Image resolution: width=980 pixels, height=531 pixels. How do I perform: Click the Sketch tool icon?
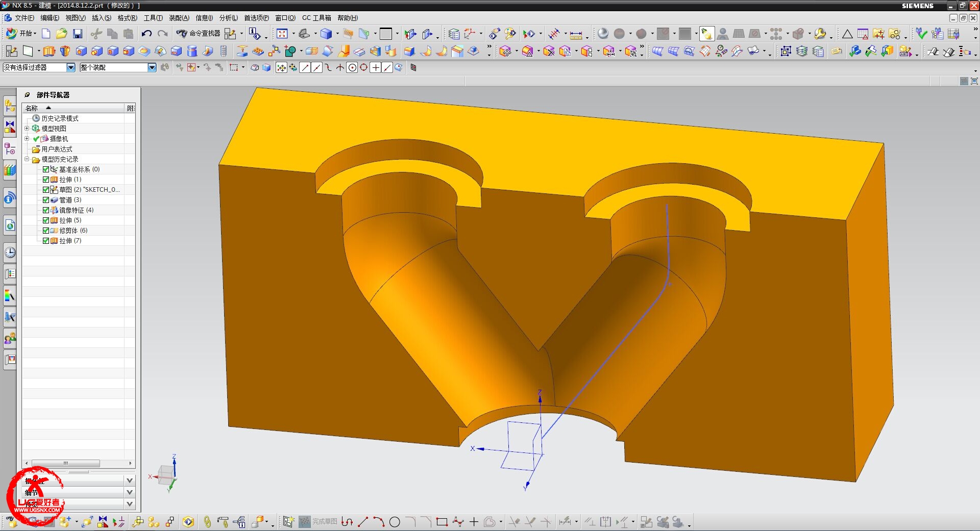click(11, 51)
